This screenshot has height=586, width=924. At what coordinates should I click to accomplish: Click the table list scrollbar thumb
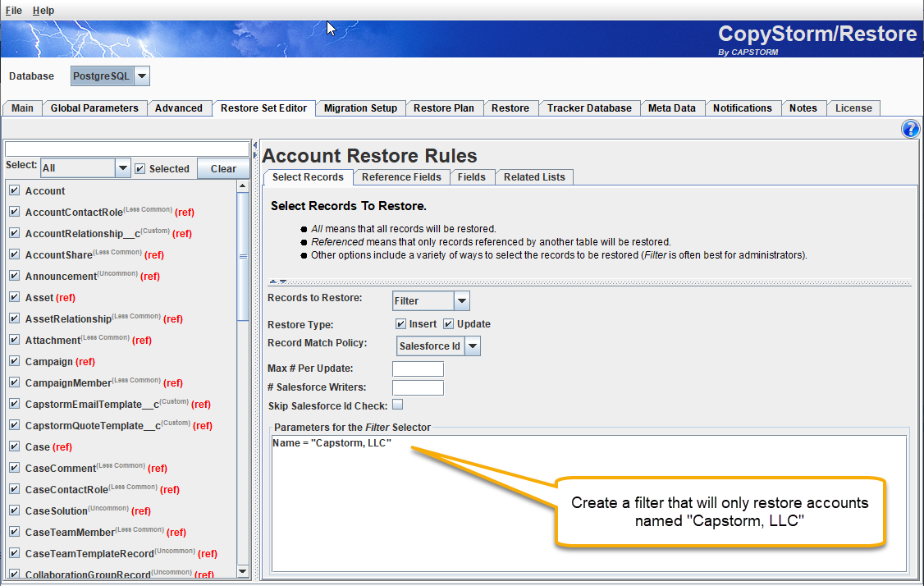[x=243, y=256]
